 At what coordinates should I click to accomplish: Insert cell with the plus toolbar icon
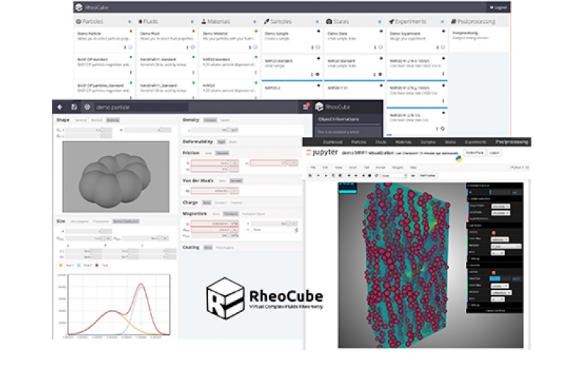(x=318, y=175)
